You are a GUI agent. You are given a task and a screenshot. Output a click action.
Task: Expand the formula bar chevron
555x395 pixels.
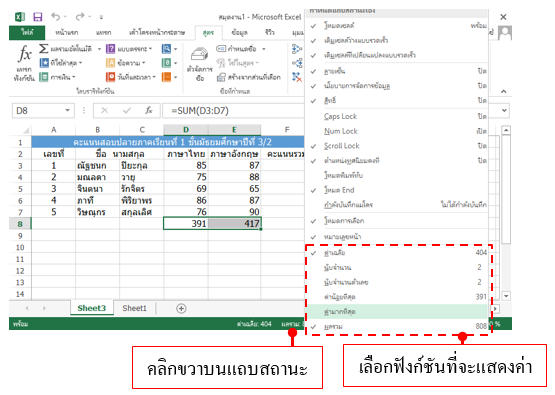coord(504,110)
